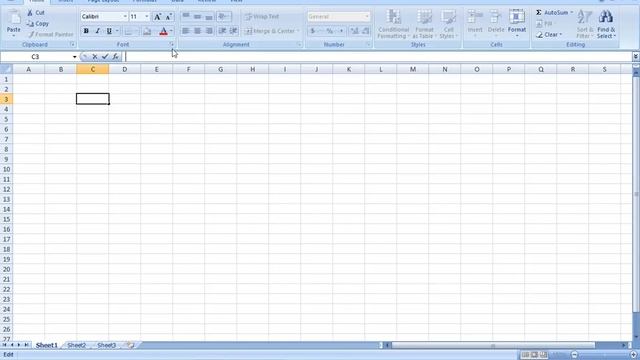Click into the formula bar input
Screen dimensions: 640x360
(378, 57)
